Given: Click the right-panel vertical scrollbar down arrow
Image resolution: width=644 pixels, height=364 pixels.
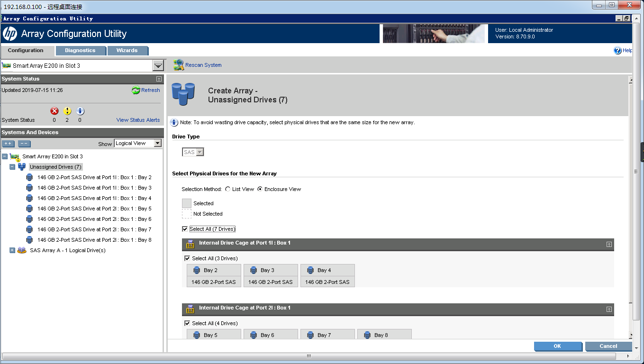Looking at the screenshot, I should pos(631,336).
